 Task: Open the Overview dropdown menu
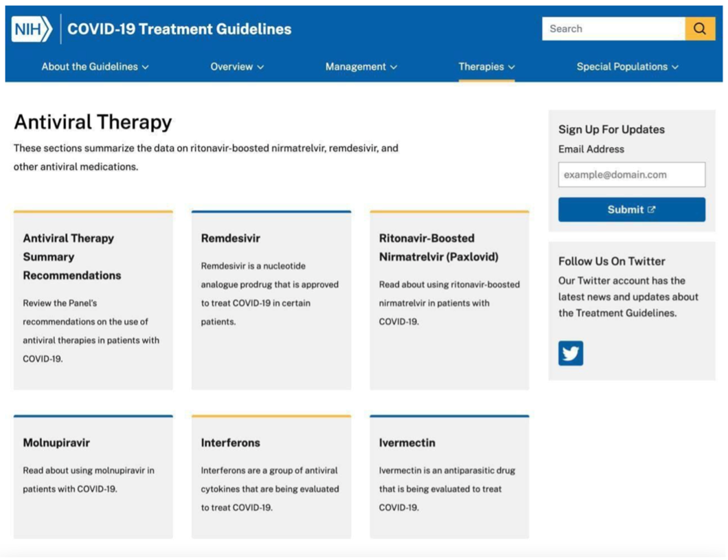[x=237, y=67]
